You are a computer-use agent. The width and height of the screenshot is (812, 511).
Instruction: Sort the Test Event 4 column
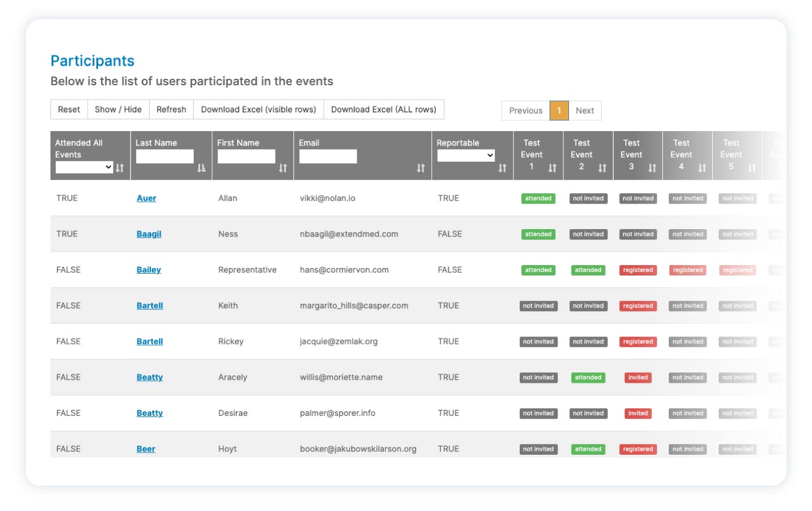pyautogui.click(x=702, y=168)
